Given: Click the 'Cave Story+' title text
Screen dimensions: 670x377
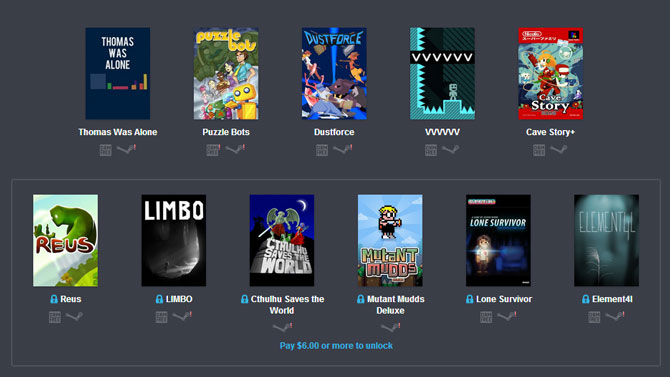Looking at the screenshot, I should pos(550,132).
